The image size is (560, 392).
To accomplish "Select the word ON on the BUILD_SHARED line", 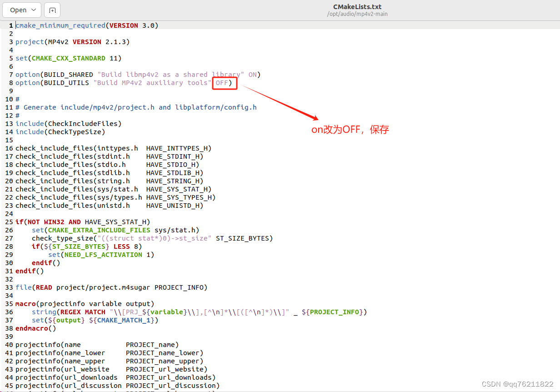I will tap(253, 74).
